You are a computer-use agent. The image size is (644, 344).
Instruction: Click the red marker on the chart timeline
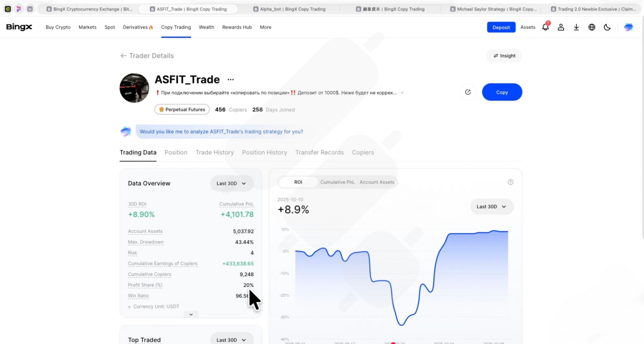click(394, 343)
